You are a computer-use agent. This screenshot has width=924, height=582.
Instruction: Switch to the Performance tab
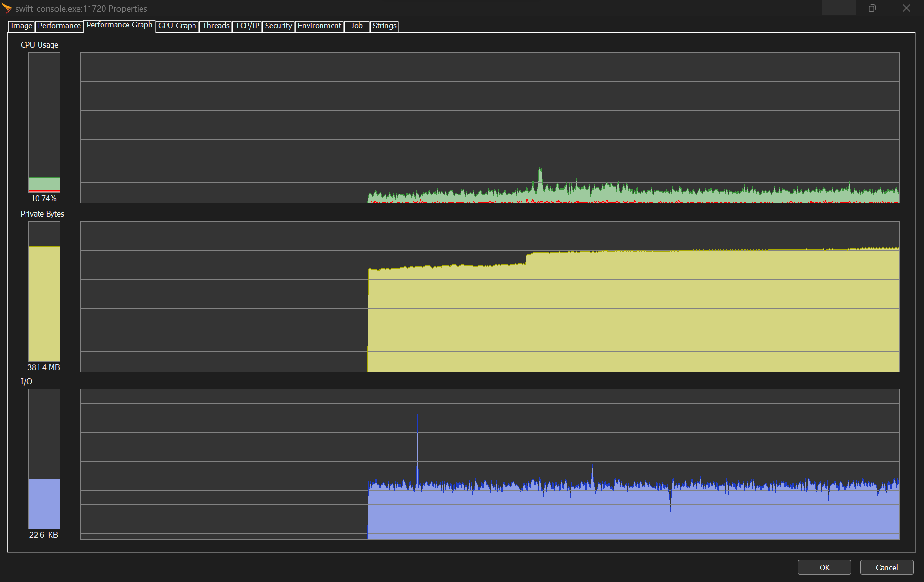coord(59,26)
